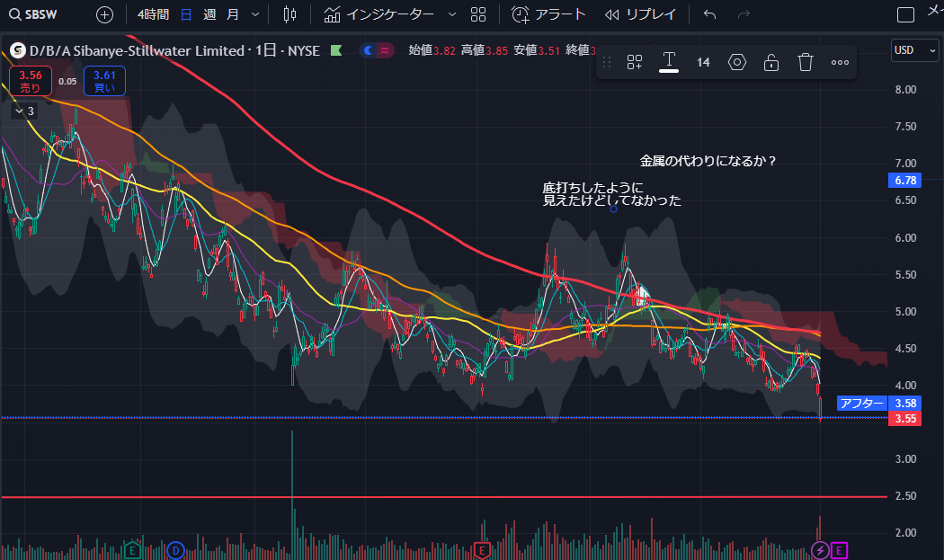This screenshot has width=944, height=560.
Task: Undo the last chart action
Action: point(710,14)
